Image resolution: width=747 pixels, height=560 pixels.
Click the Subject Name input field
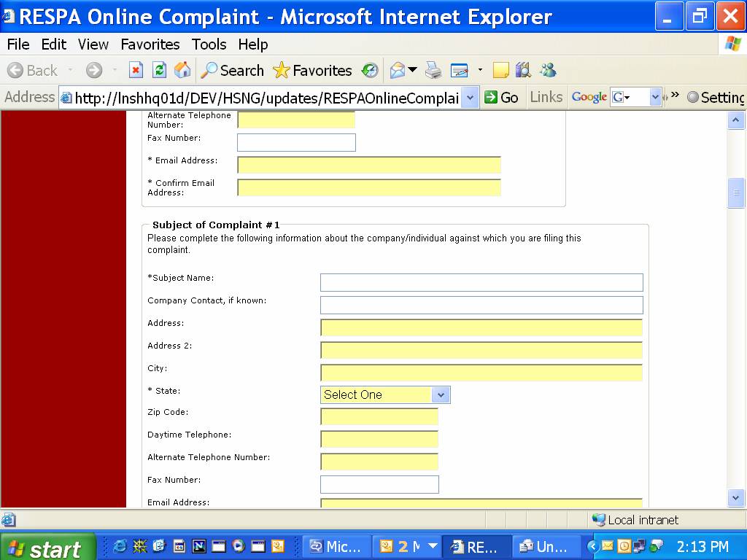(481, 282)
